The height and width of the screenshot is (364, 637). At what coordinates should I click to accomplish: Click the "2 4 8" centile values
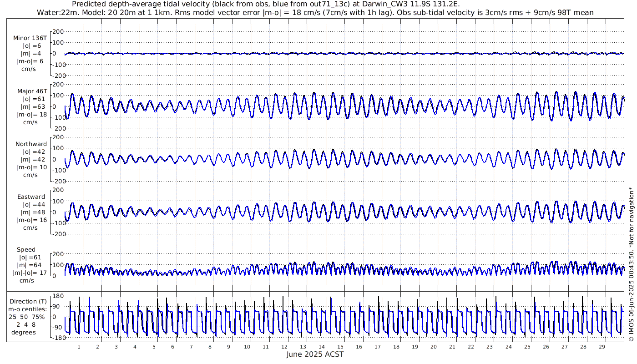tap(25, 324)
